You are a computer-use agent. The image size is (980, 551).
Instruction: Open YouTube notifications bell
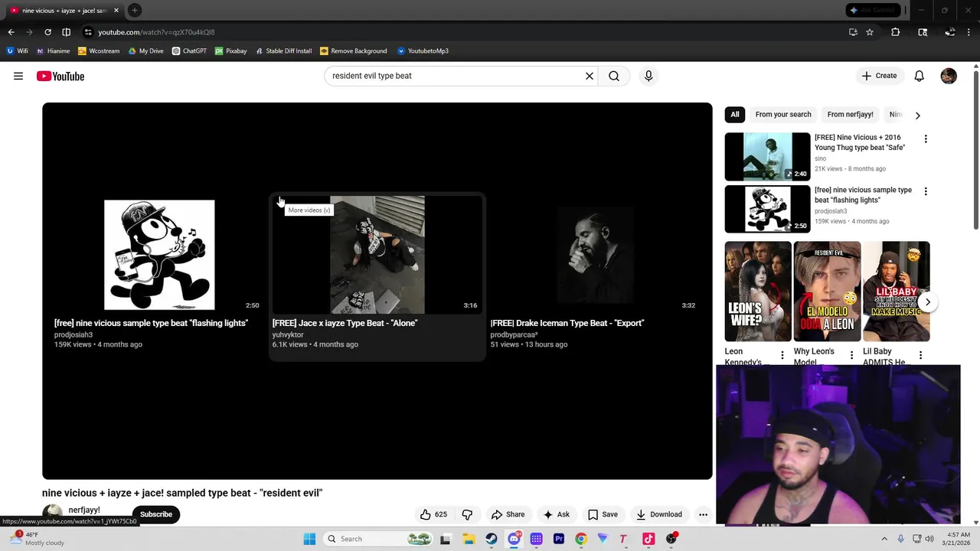point(919,76)
